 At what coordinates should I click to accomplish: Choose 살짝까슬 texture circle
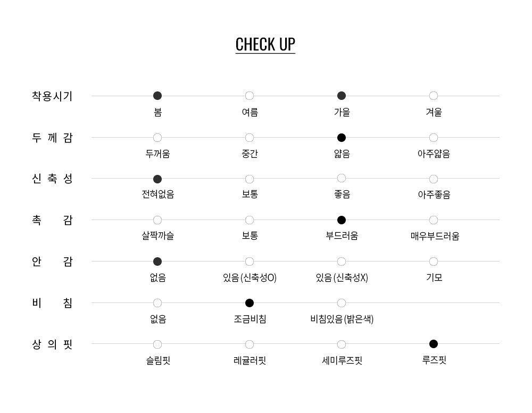click(157, 220)
